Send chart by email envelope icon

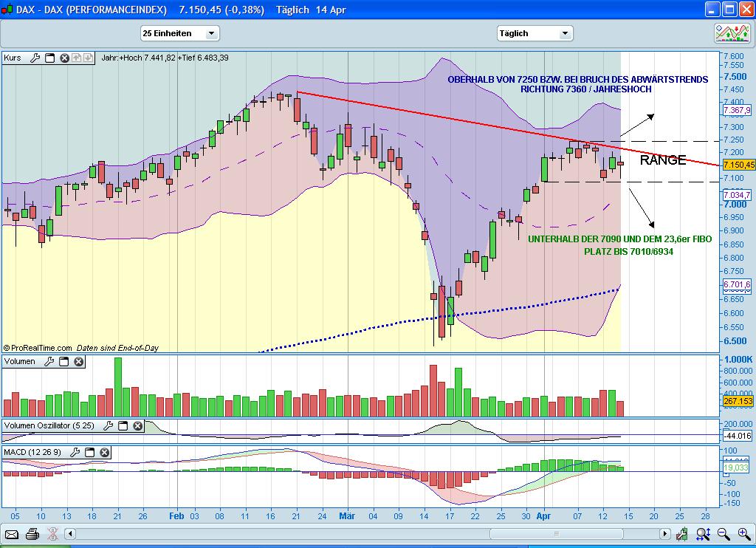pos(12,534)
